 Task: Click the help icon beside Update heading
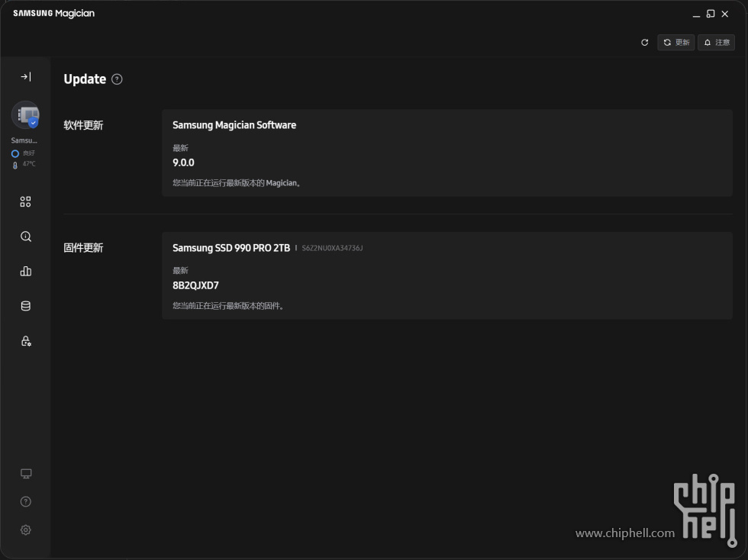(117, 79)
